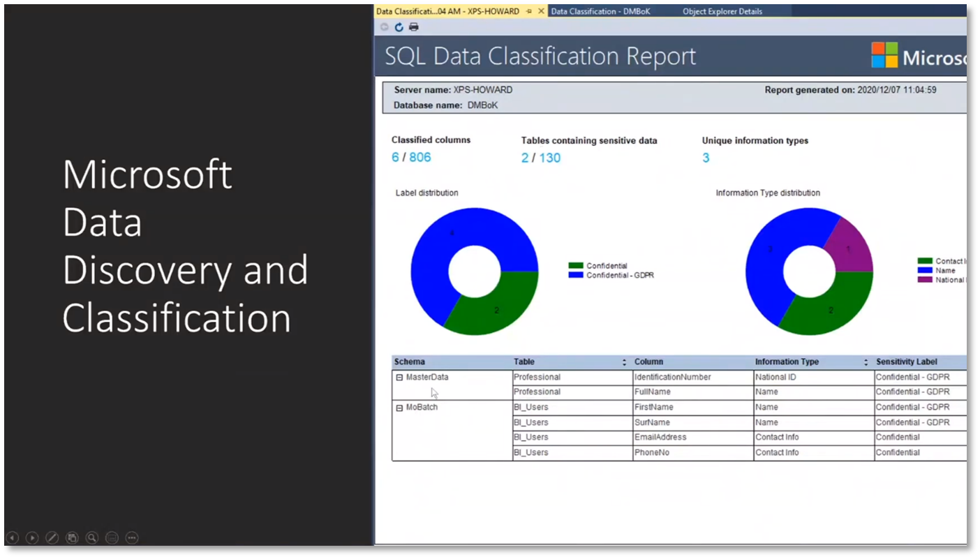Click green segment of Label distribution chart
This screenshot has height=559, width=980.
[497, 309]
